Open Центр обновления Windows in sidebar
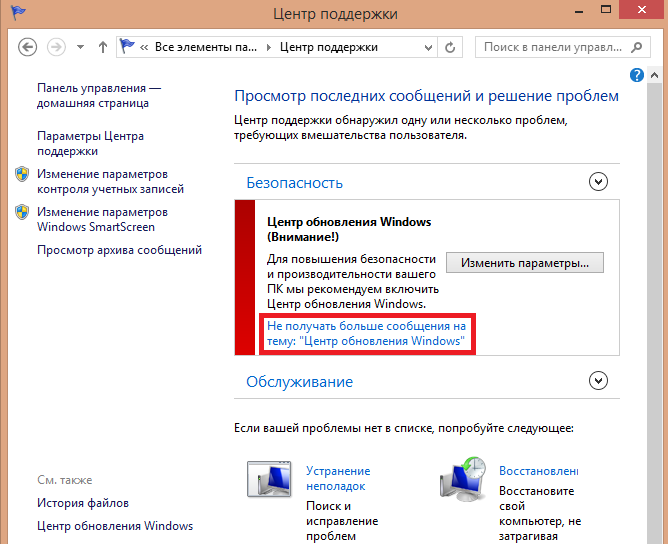Viewport: 668px width, 544px height. point(115,526)
